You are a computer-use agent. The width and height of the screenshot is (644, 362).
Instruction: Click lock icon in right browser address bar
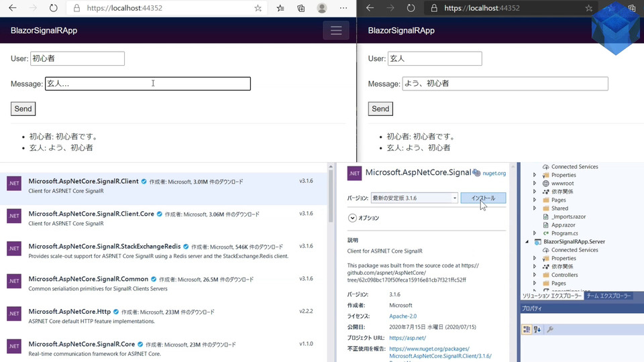pyautogui.click(x=434, y=8)
